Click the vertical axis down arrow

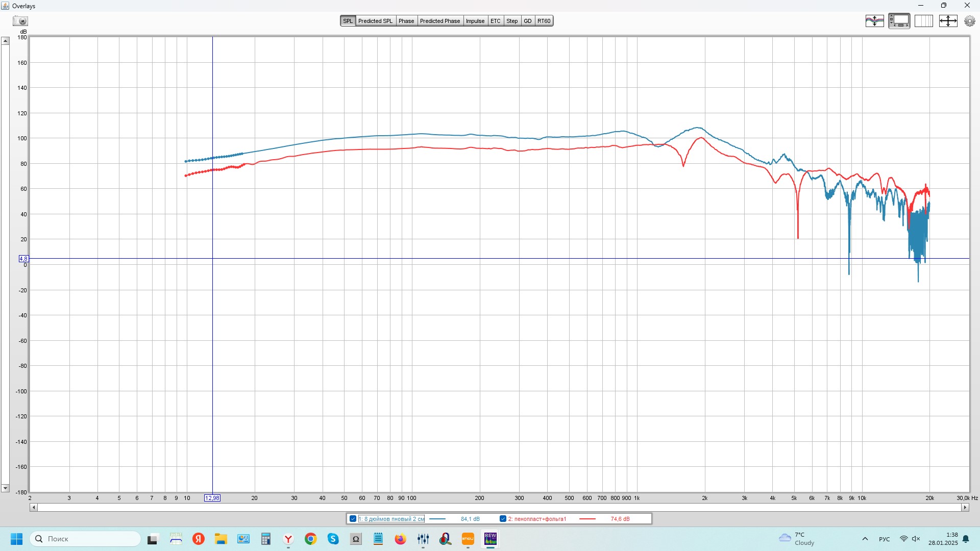[5, 488]
